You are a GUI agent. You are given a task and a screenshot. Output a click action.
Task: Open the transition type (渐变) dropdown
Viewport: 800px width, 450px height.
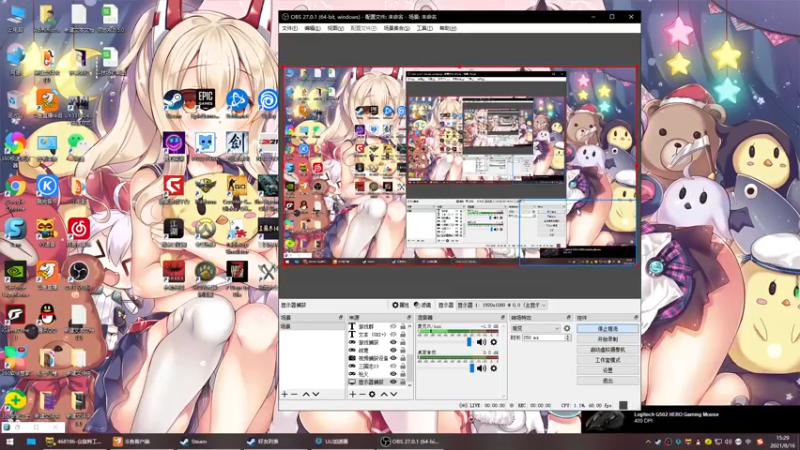tap(535, 329)
